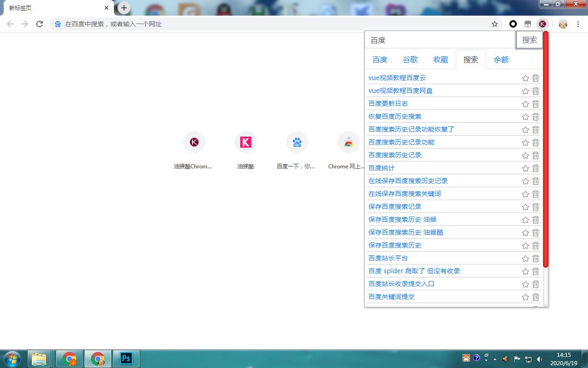The image size is (588, 368).
Task: Focus the popup search field containing 百度
Action: [x=441, y=40]
